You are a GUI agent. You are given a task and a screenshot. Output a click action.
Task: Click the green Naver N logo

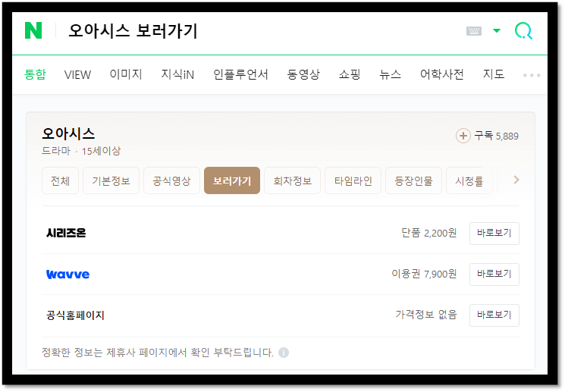[33, 30]
